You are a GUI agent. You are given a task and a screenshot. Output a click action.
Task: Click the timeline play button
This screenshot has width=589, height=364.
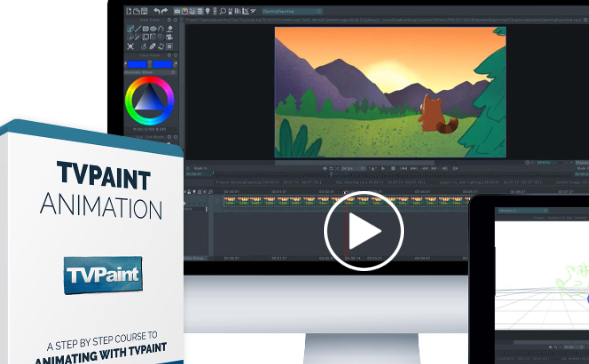(383, 168)
